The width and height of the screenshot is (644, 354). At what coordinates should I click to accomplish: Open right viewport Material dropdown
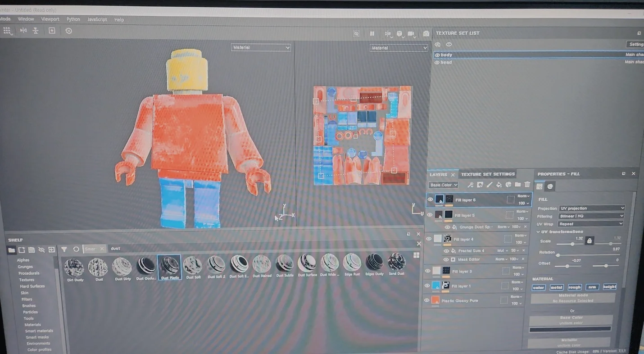(399, 48)
